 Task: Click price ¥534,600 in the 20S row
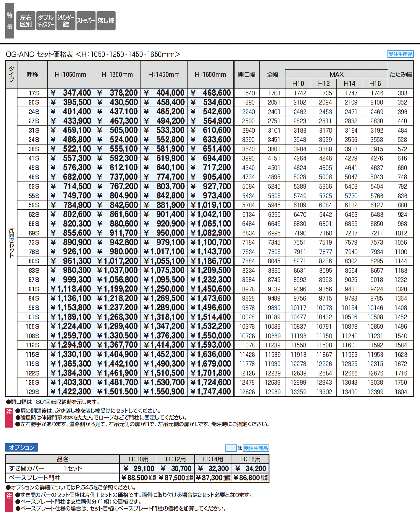[x=211, y=102]
